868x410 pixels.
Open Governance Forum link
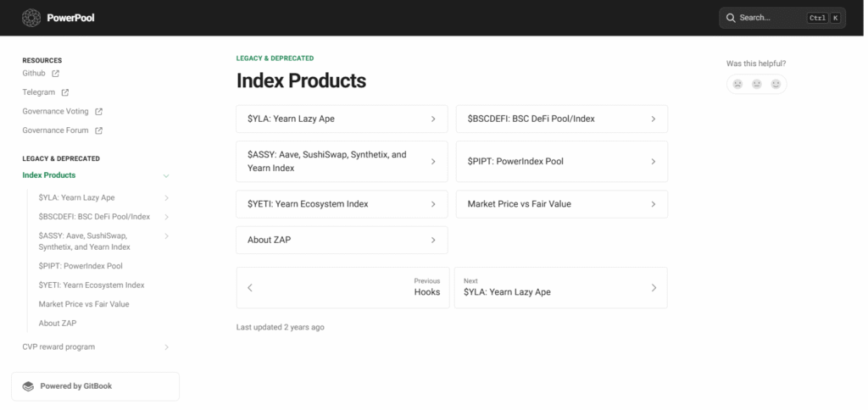pos(55,130)
